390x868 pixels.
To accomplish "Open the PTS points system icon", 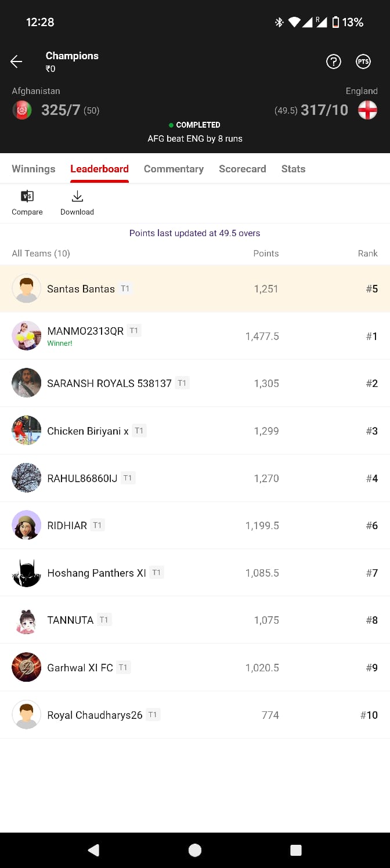I will point(363,62).
